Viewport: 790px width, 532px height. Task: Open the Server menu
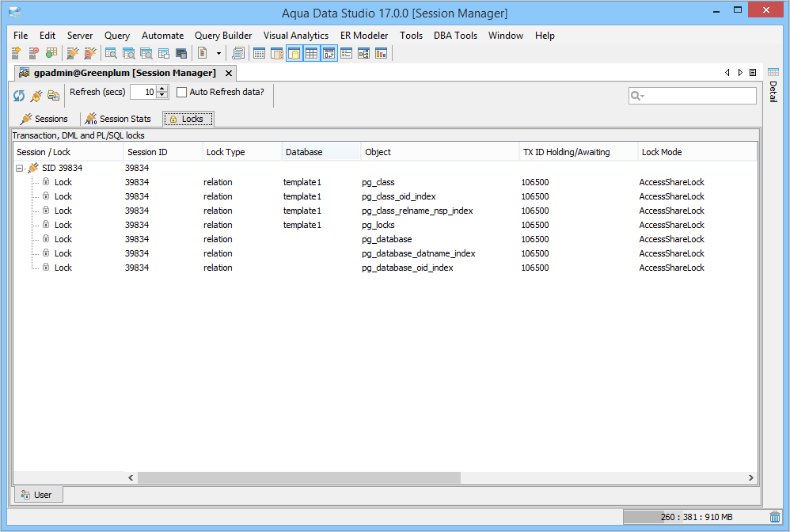pos(80,36)
